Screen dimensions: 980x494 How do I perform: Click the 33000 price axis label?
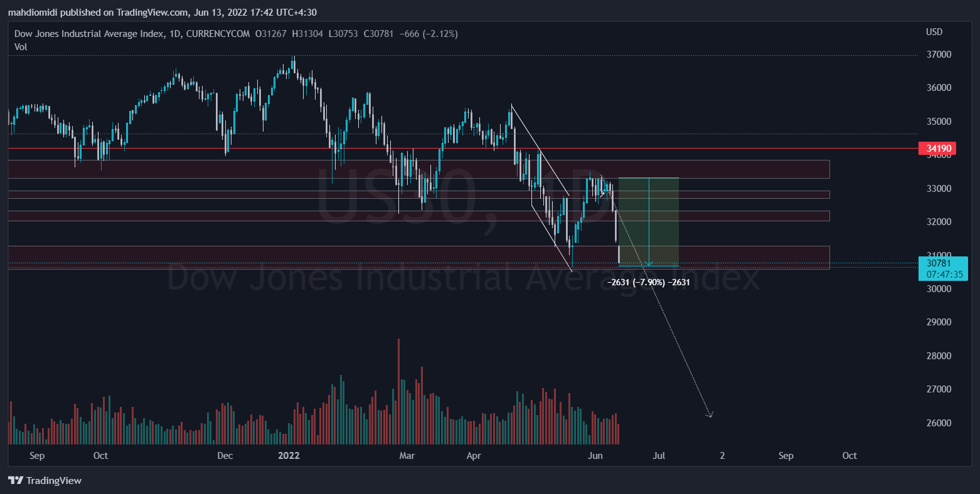click(939, 189)
